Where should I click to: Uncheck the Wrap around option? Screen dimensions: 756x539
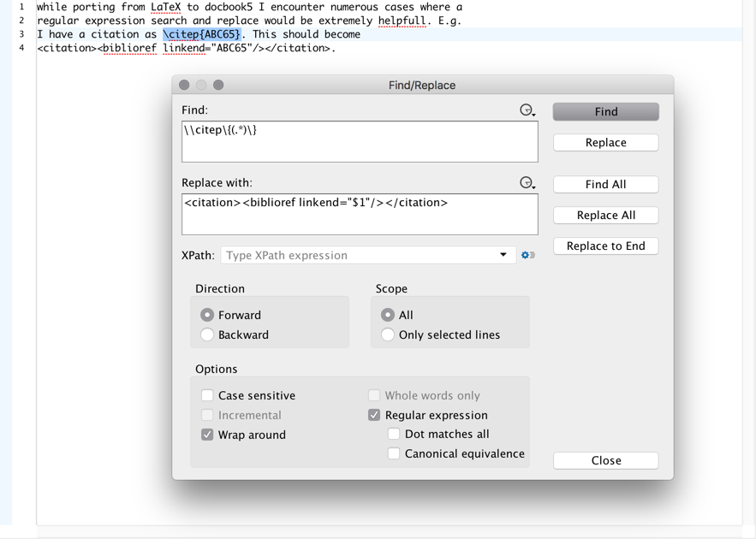click(x=207, y=435)
